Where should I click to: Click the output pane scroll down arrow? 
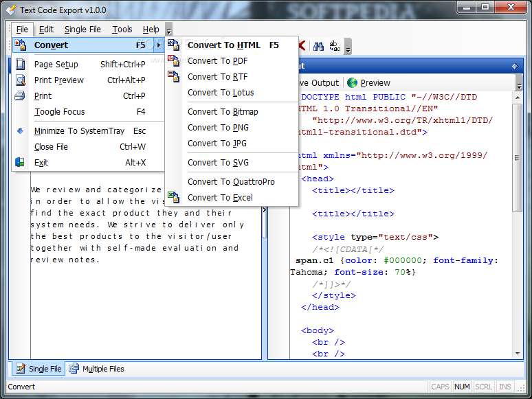[x=518, y=354]
